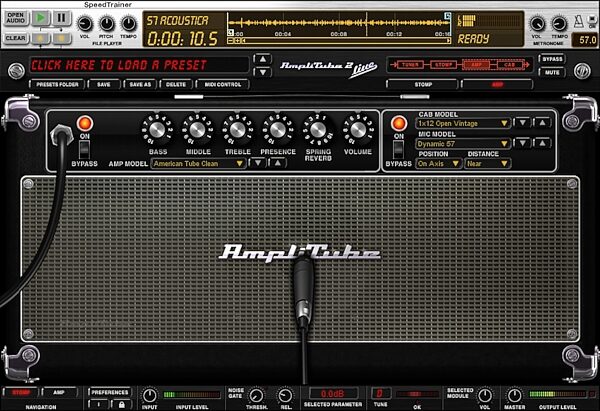Select next cab model down arrow
Screen dimensions: 600x411
522,123
